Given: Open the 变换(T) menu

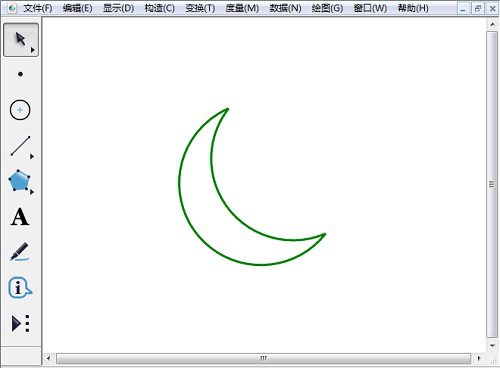Looking at the screenshot, I should coord(200,8).
